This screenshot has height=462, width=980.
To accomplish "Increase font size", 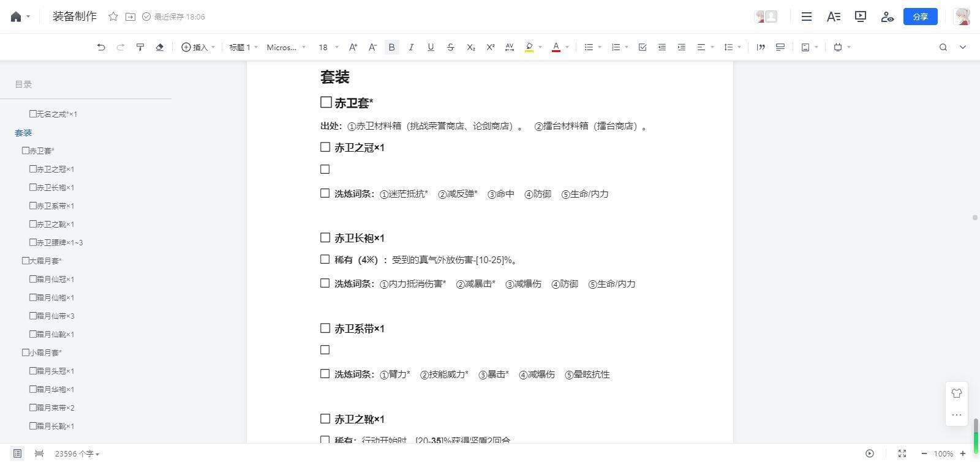I will 353,47.
